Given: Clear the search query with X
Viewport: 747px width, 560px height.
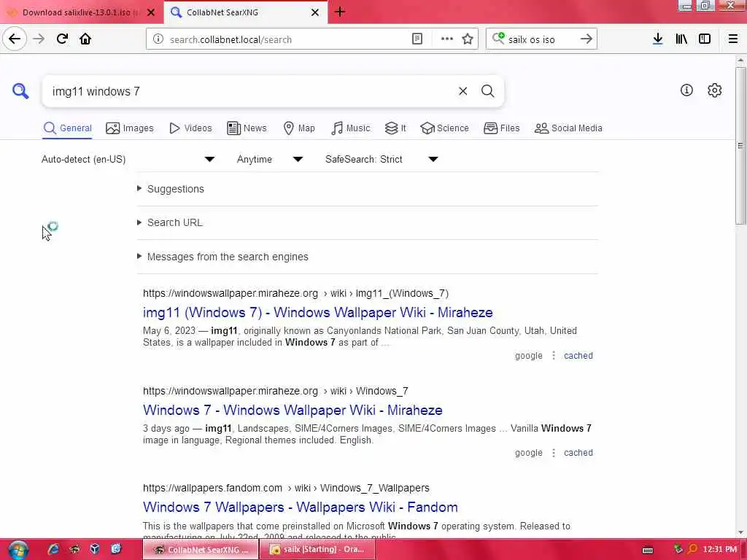Looking at the screenshot, I should tap(462, 91).
